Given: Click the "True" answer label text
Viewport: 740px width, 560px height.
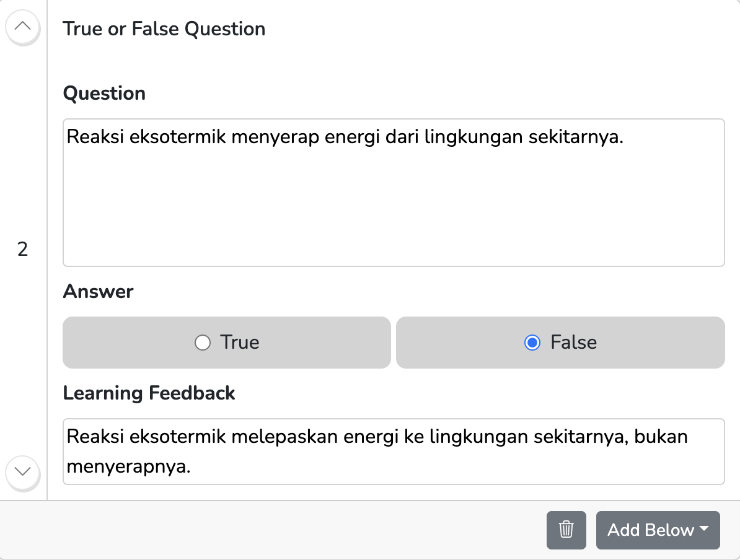Looking at the screenshot, I should point(240,343).
